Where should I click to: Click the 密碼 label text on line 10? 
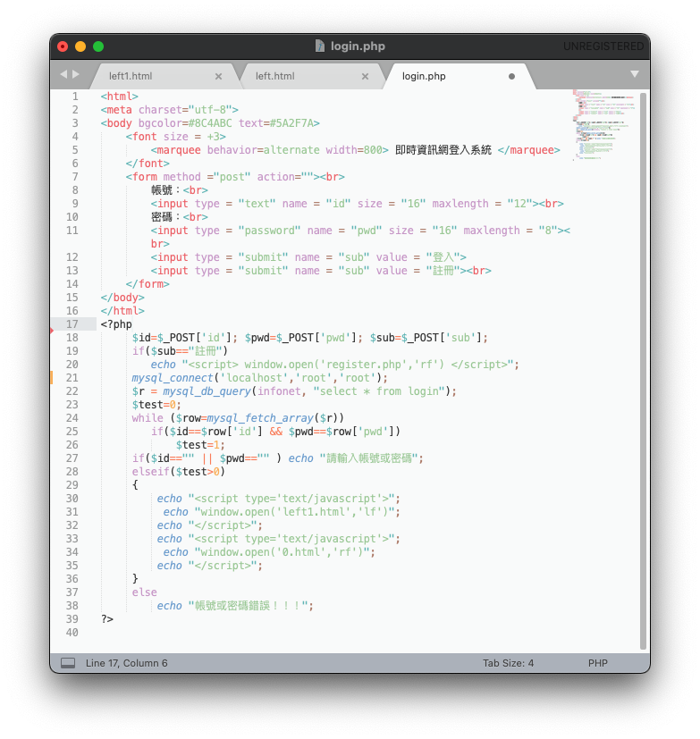coord(162,217)
